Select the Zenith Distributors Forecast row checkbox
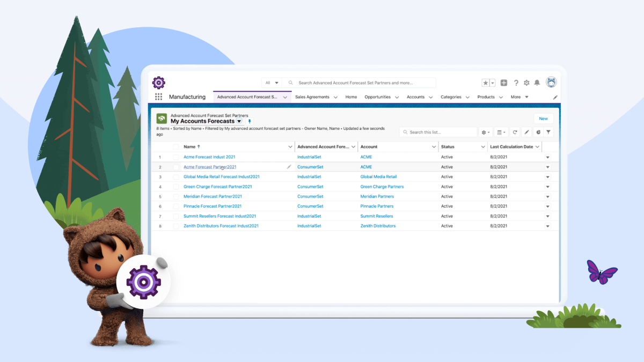 coord(175,226)
